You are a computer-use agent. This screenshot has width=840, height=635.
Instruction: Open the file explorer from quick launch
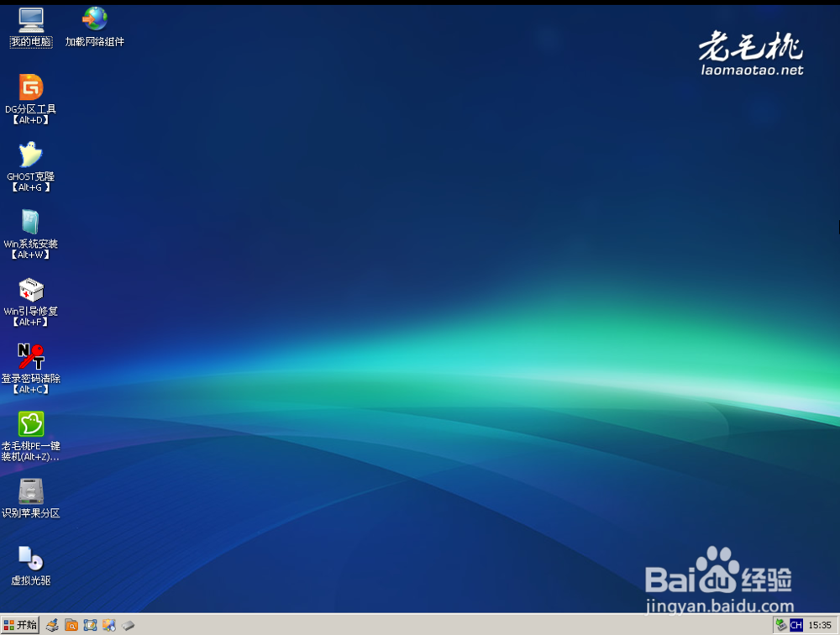coord(71,625)
